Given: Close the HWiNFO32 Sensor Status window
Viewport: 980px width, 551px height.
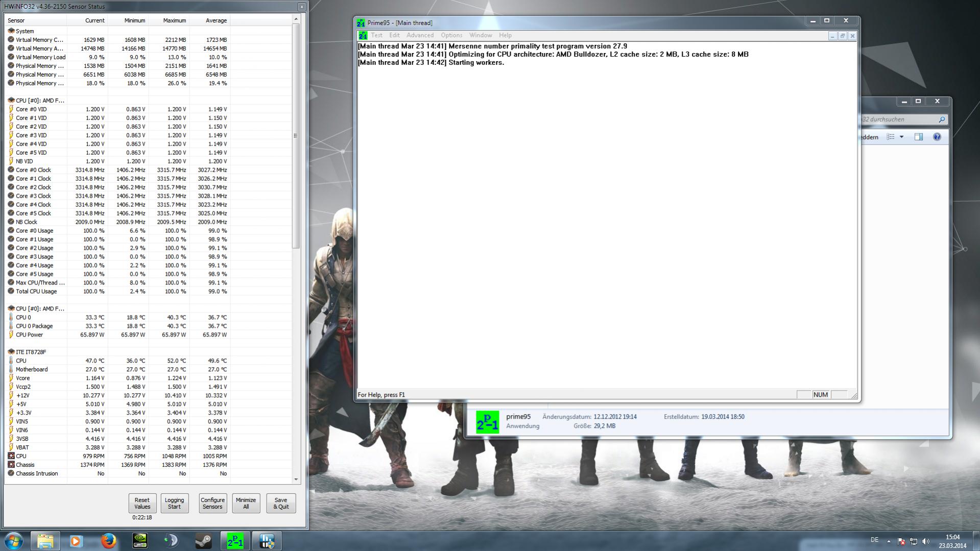Looking at the screenshot, I should tap(302, 7).
